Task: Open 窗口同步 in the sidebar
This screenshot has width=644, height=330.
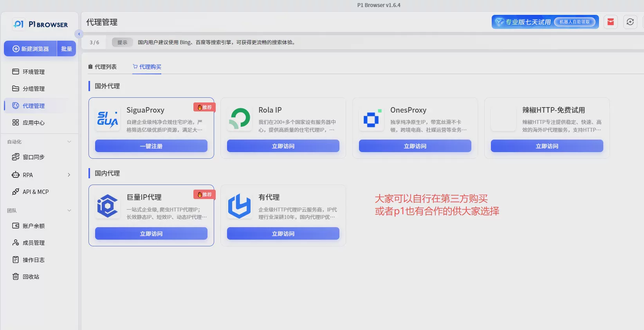Action: (39, 157)
